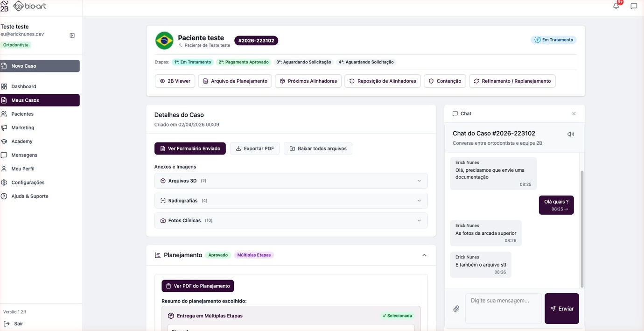
Task: Click the 2B bio-art logo
Action: pos(23,6)
